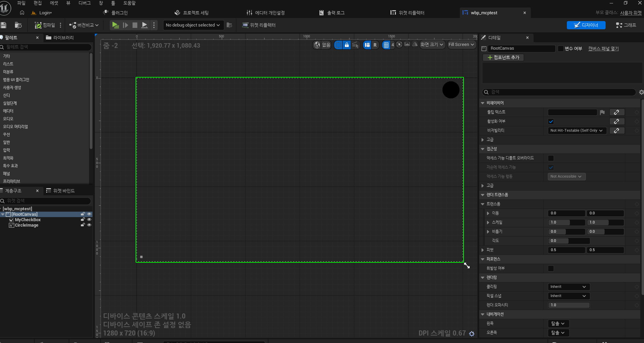The height and width of the screenshot is (343, 644).
Task: Enable 액세스 가능 디폴트 오버라이드 checkbox
Action: point(551,158)
